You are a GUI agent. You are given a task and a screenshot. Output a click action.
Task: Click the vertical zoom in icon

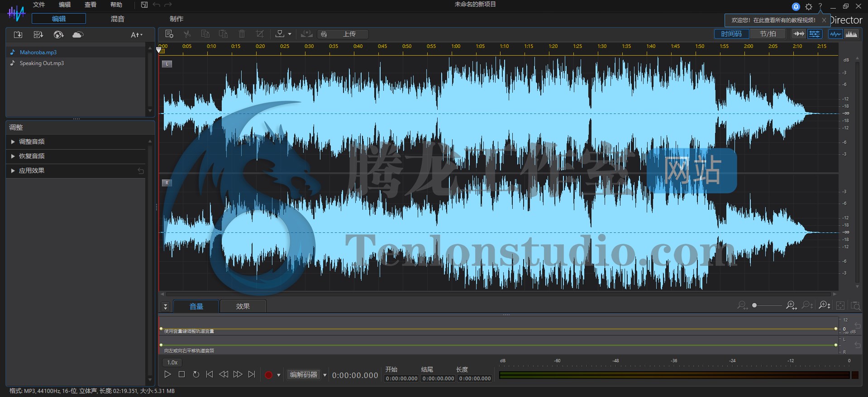pyautogui.click(x=825, y=306)
